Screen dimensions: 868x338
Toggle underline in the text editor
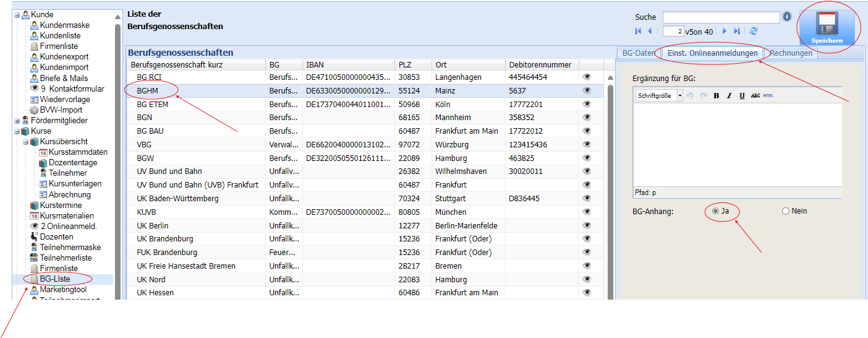(742, 96)
